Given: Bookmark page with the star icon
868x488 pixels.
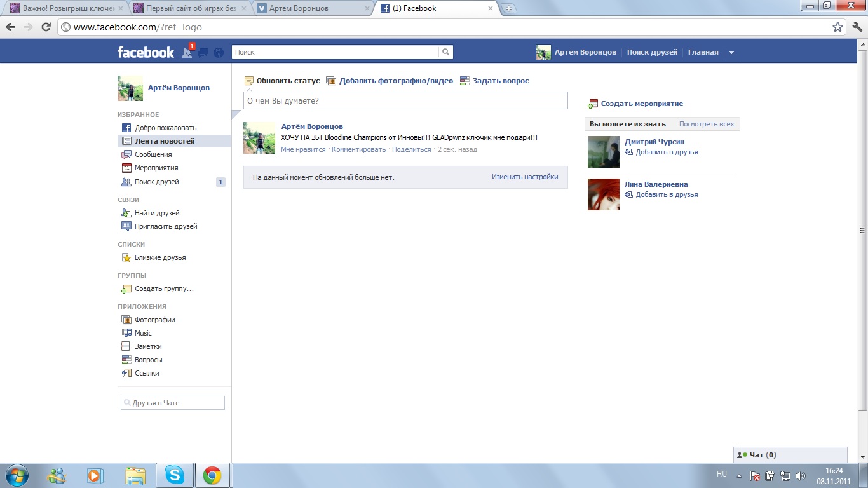Looking at the screenshot, I should point(837,27).
